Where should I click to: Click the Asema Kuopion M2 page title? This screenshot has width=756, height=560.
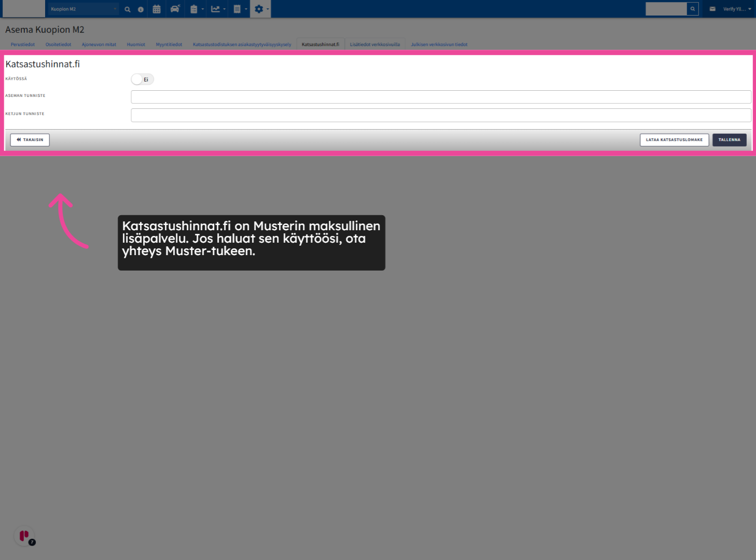pos(45,30)
